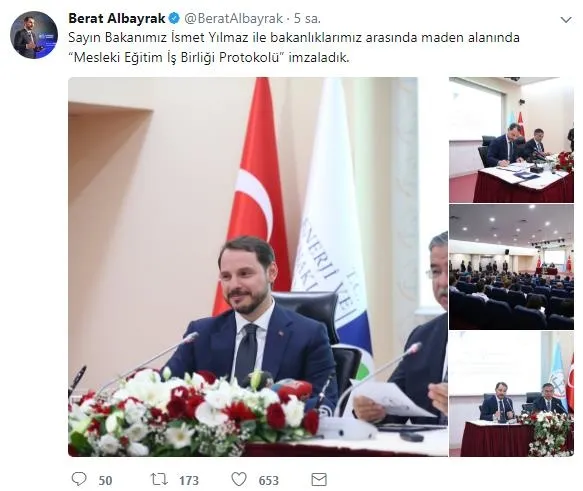
Task: Click the tweet text mentioning İsmet Yılmaz
Action: (294, 38)
